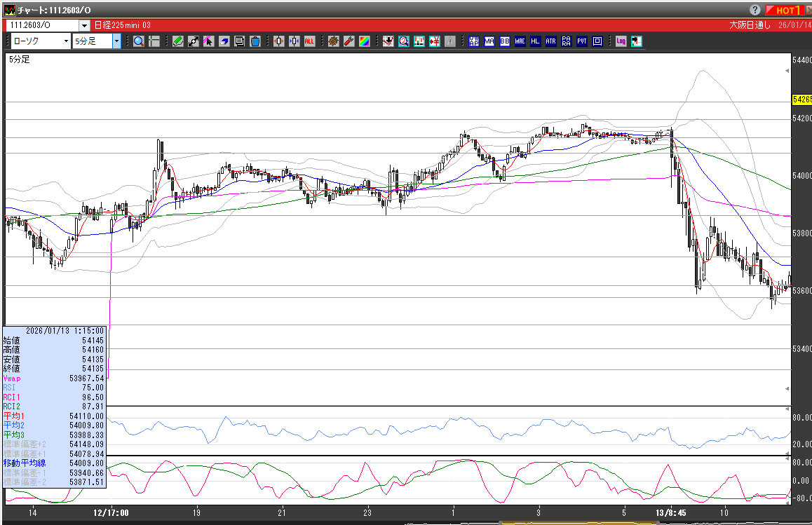This screenshot has height=525, width=812.
Task: Open the symbol code 111.2603/O dropdown
Action: pos(84,25)
